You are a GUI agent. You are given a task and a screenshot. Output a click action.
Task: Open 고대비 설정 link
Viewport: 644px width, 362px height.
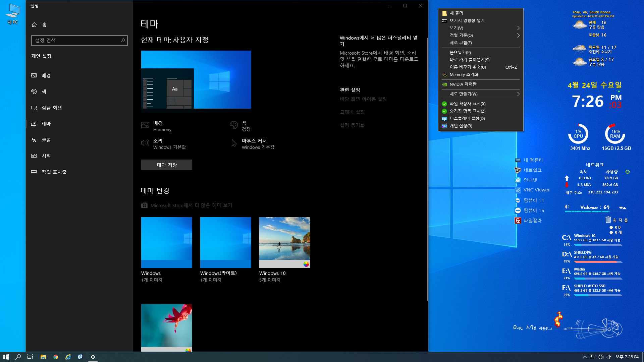coord(352,112)
